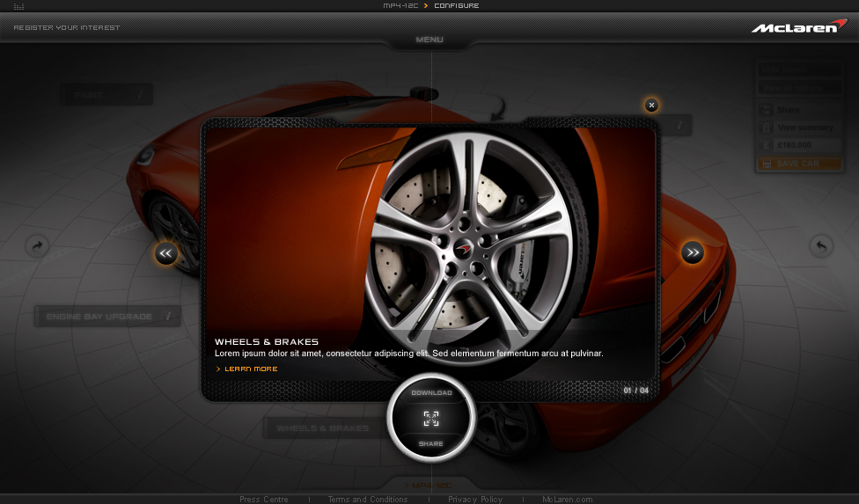Click the WHEELS & BRAKES popup heading
This screenshot has width=859, height=504.
tap(267, 341)
